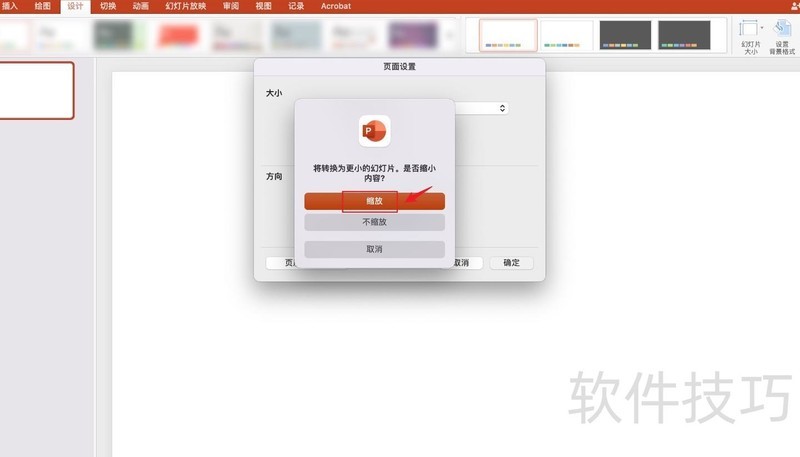Click 确定 in the 页面设置 dialog

tap(511, 263)
